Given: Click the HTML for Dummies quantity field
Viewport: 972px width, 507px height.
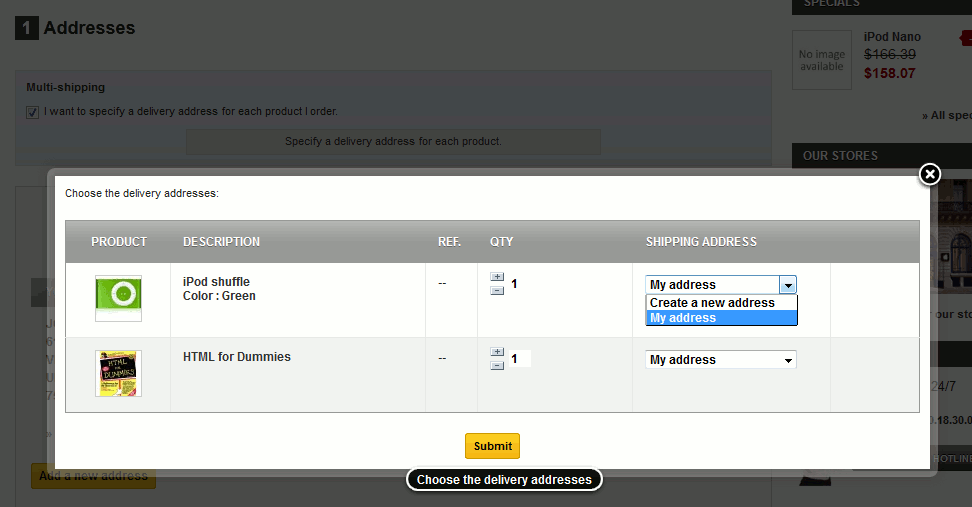Looking at the screenshot, I should coord(519,358).
